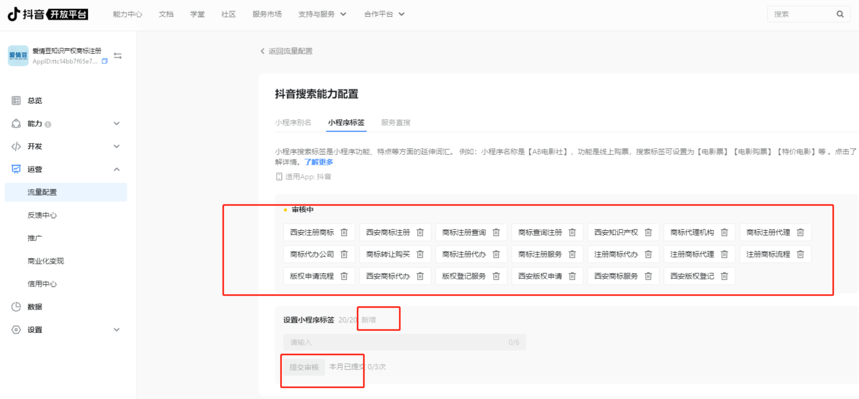The width and height of the screenshot is (859, 399).
Task: Click trash icon beside 商标查询注册
Action: coord(572,232)
